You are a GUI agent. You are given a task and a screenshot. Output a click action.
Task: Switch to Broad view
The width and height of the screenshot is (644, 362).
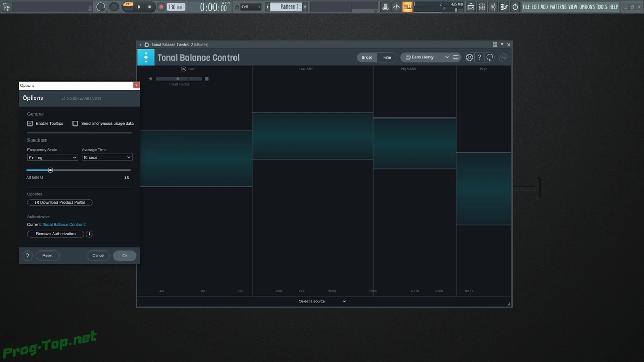point(367,57)
